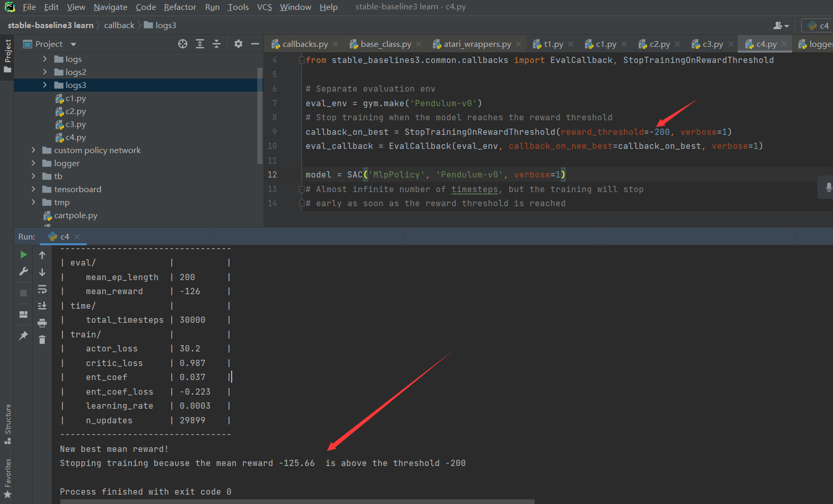Expand the logs folder

click(45, 59)
